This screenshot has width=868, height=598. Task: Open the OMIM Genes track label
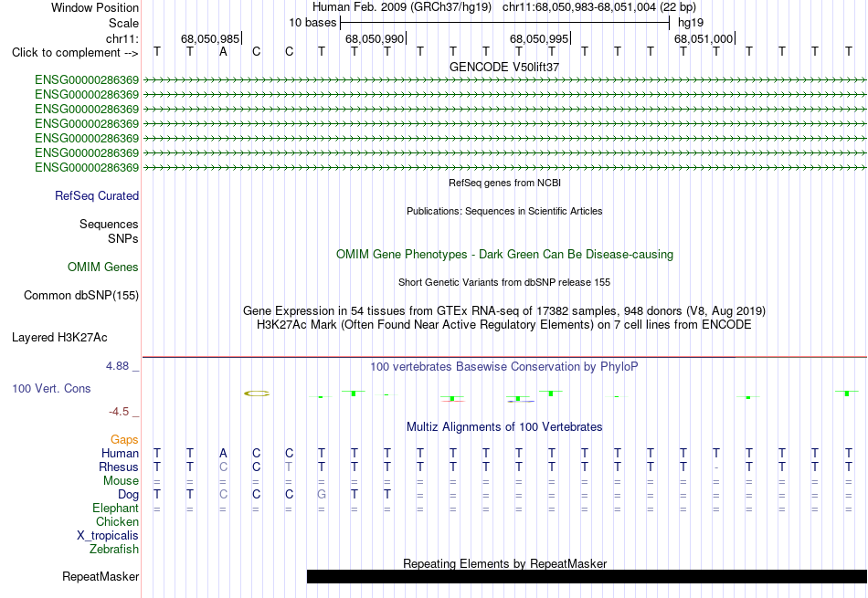click(x=103, y=268)
